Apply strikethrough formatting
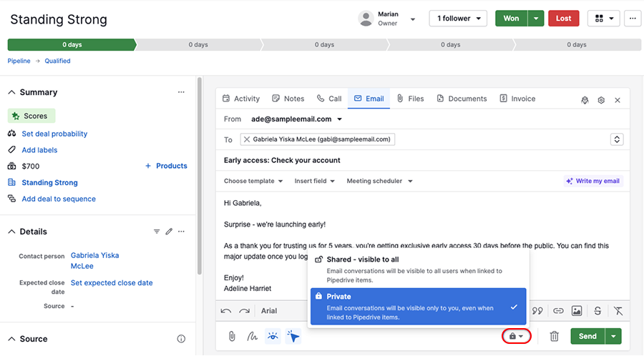This screenshot has height=356, width=644. [597, 311]
